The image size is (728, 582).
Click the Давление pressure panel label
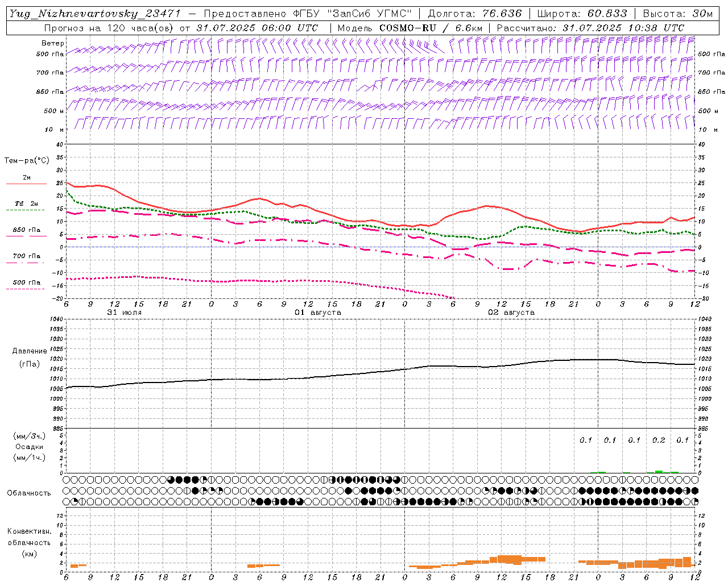(30, 351)
